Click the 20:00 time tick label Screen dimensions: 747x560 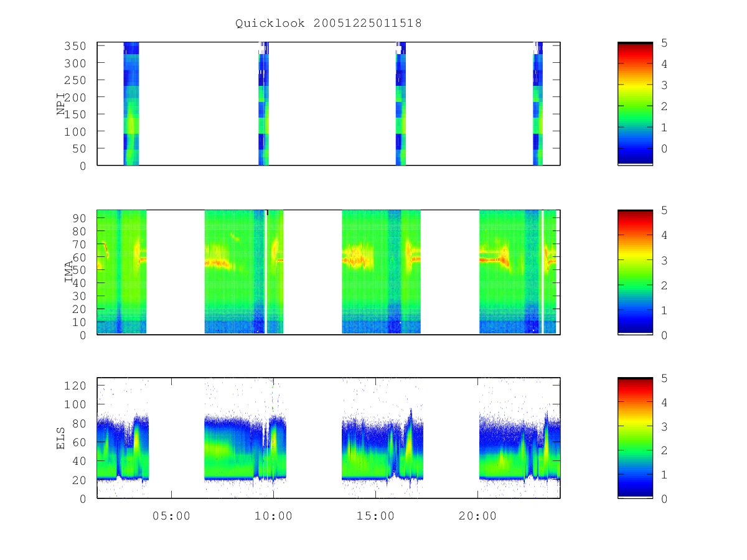click(x=478, y=516)
